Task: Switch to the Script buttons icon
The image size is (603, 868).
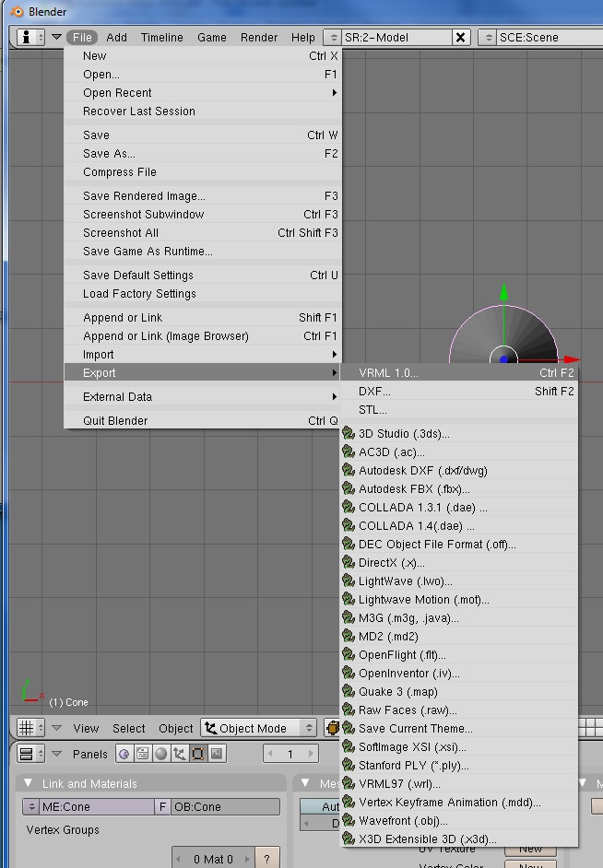Action: point(143,754)
